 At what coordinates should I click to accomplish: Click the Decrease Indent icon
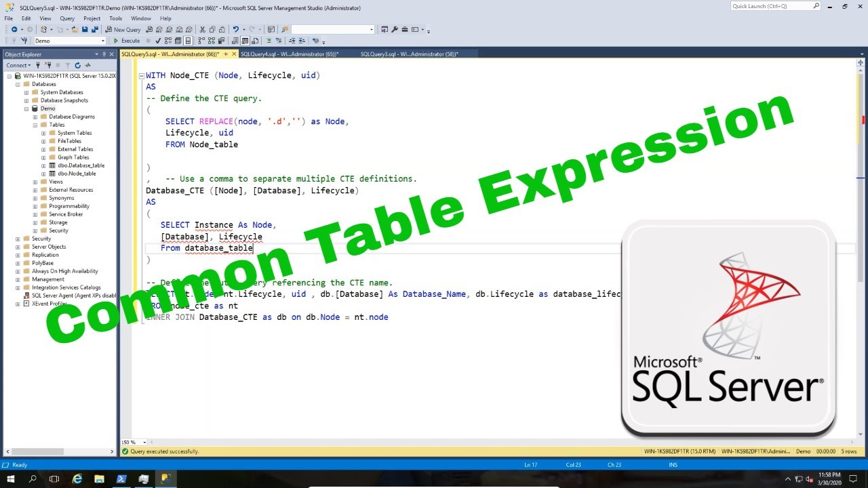[292, 41]
